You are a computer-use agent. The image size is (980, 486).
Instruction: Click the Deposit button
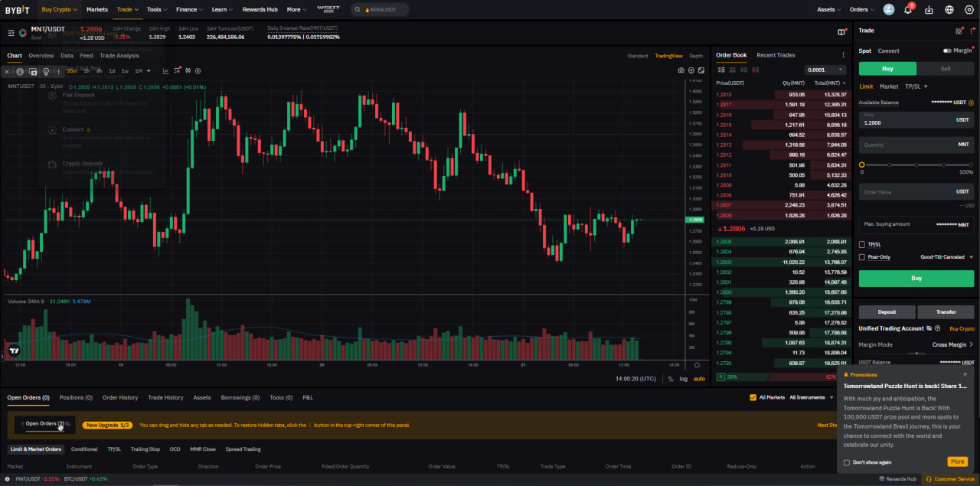point(887,311)
